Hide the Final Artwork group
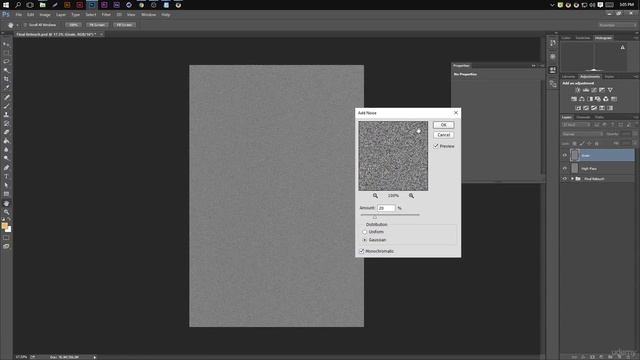 565,179
